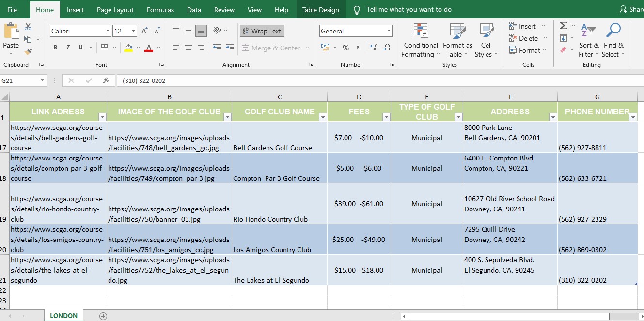Open the font name Calibri dropdown
Image resolution: width=644 pixels, height=321 pixels.
108,31
